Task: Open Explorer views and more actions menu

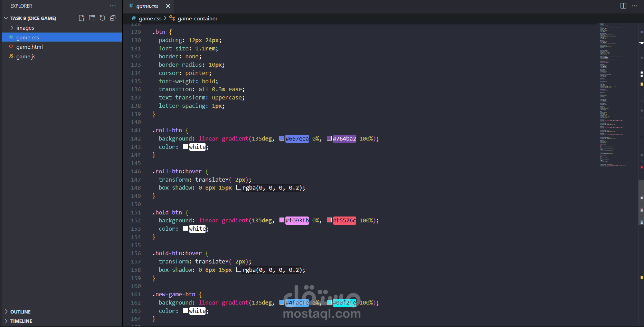Action: (x=113, y=6)
